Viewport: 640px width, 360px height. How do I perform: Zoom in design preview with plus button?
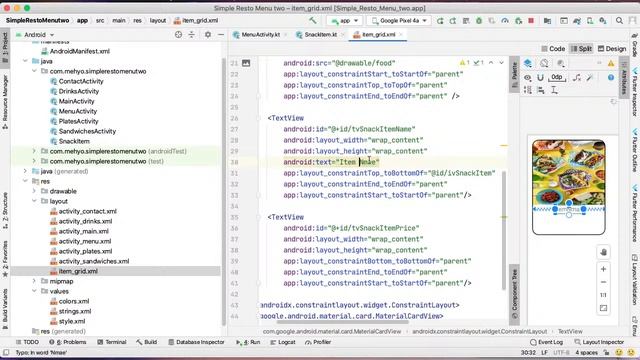[603, 269]
